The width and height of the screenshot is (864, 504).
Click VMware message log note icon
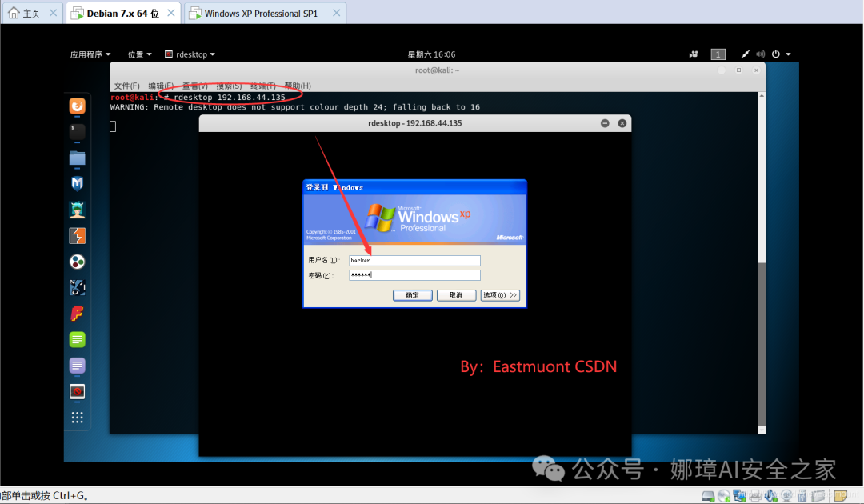click(x=840, y=496)
